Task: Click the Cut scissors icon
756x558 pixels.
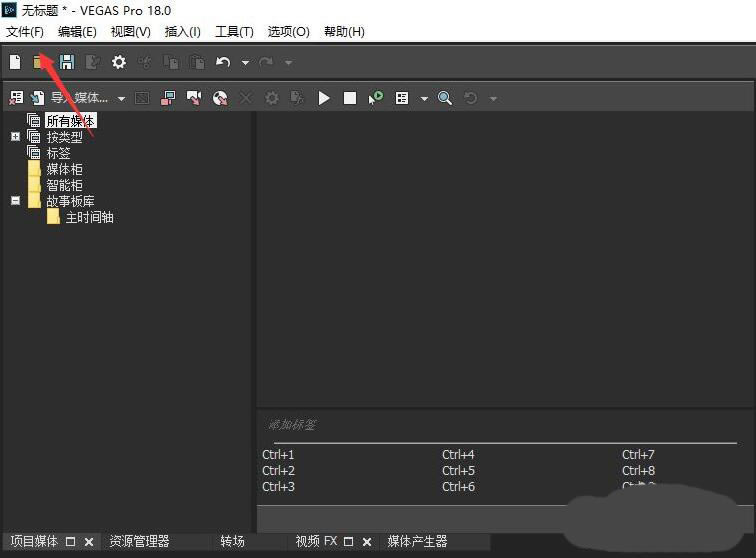Action: pyautogui.click(x=145, y=62)
